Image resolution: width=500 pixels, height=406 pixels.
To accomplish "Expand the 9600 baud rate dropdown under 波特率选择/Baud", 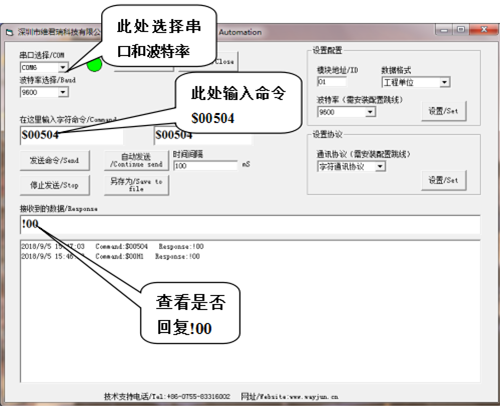I will tap(63, 92).
